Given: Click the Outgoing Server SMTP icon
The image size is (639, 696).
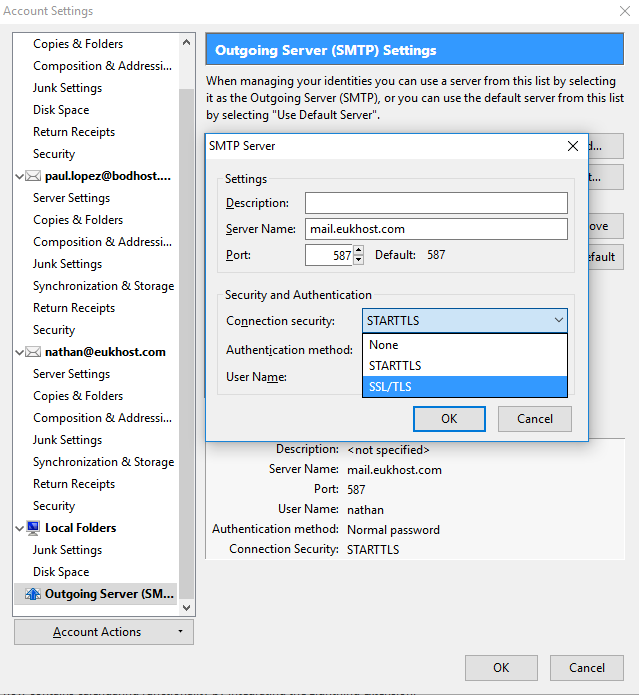Looking at the screenshot, I should point(34,594).
